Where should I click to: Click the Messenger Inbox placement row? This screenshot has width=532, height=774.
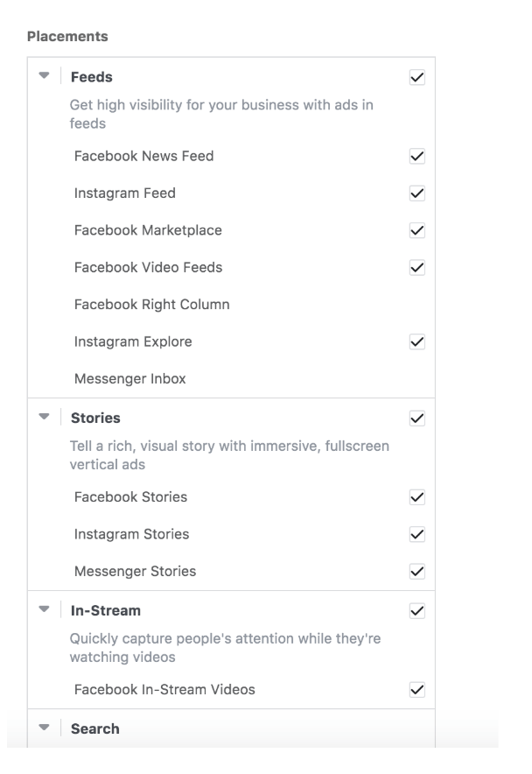pos(129,379)
